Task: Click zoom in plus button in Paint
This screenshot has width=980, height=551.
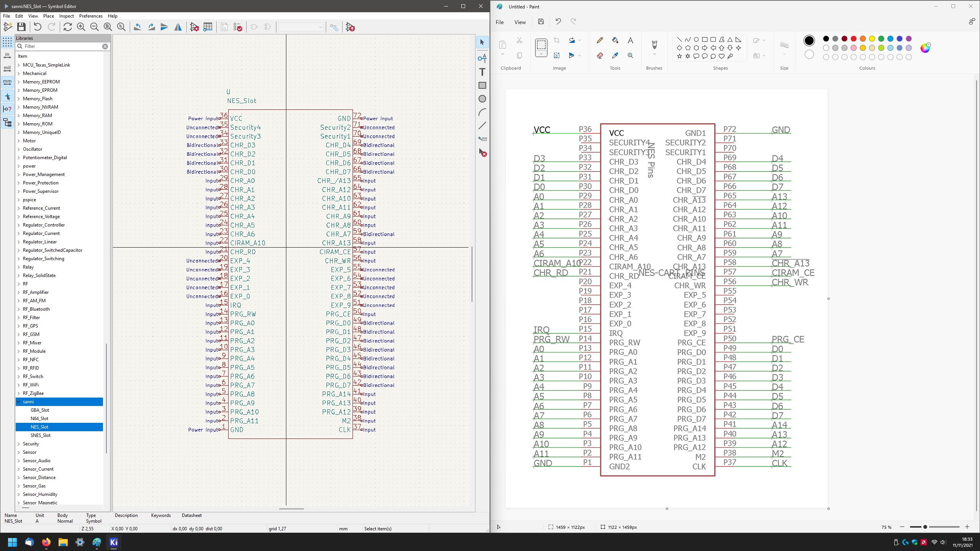Action: [967, 527]
